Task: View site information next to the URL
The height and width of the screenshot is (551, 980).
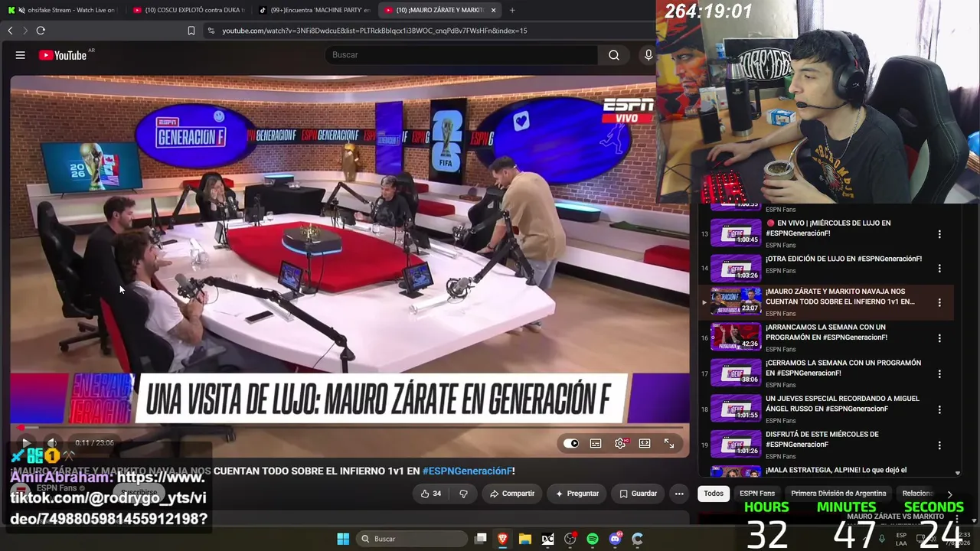Action: (x=211, y=31)
